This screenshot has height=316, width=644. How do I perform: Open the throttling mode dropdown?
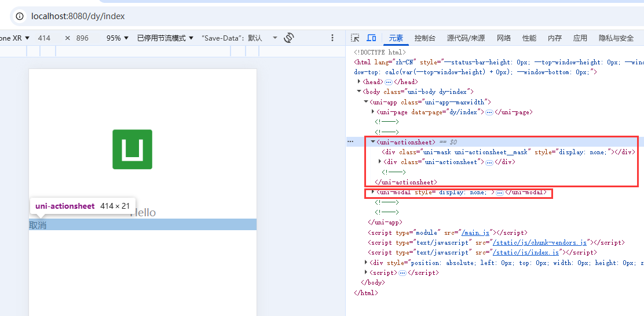point(165,38)
